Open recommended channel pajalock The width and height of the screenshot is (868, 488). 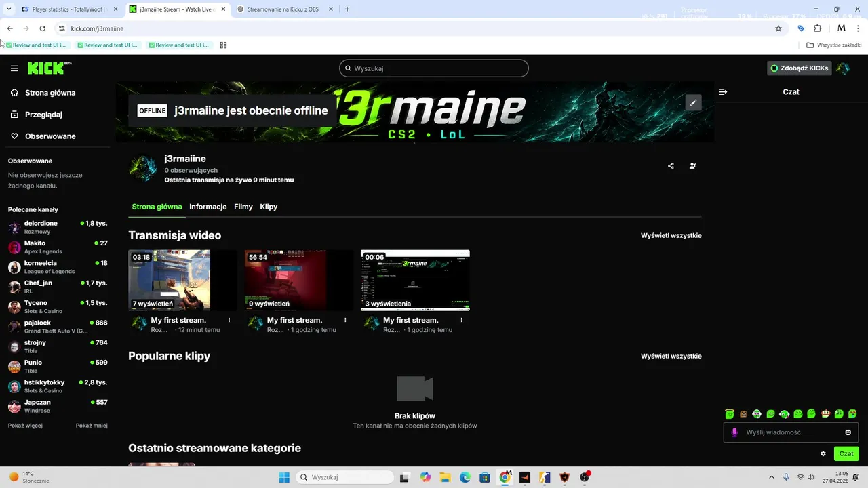(x=58, y=327)
